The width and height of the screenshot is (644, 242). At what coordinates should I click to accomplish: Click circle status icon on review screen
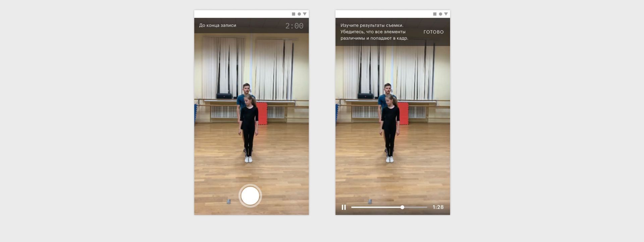click(x=440, y=14)
